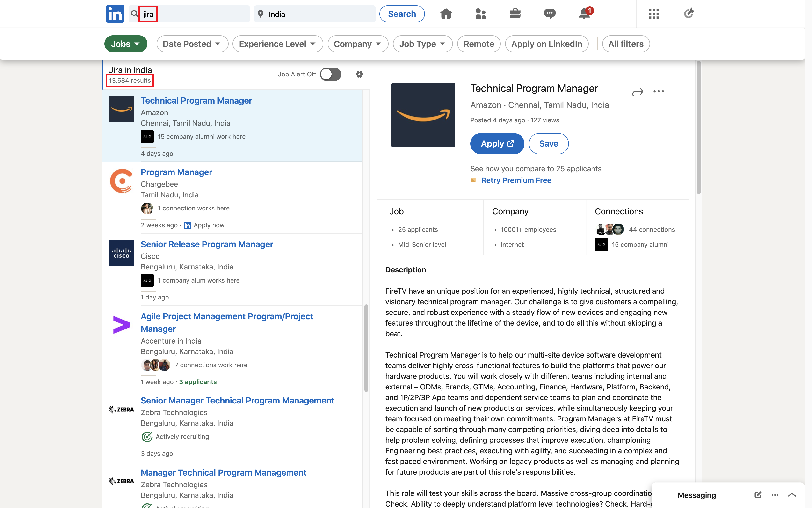The image size is (812, 508).
Task: Open the Messaging chat bubble icon
Action: (x=550, y=14)
